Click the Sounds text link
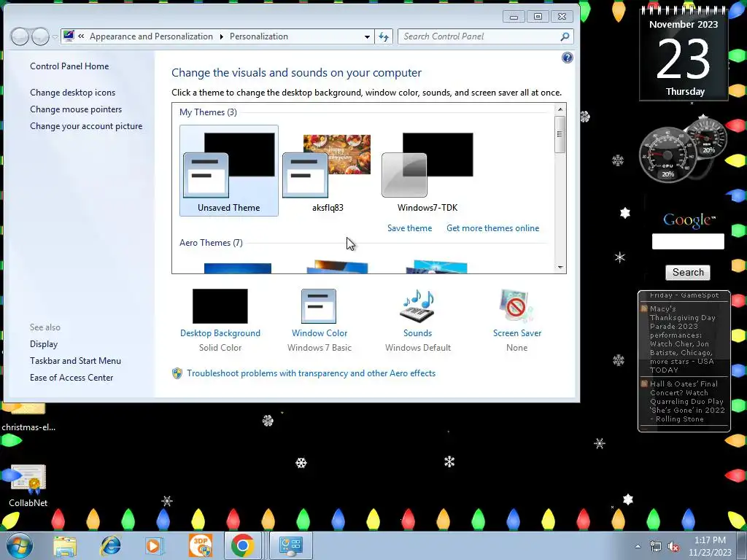747x560 pixels. tap(418, 333)
